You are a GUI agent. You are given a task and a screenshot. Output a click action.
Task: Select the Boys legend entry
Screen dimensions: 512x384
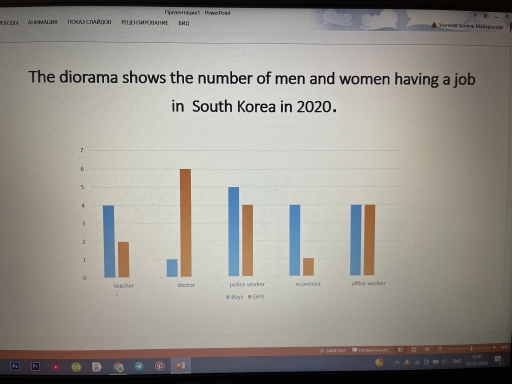pos(235,297)
